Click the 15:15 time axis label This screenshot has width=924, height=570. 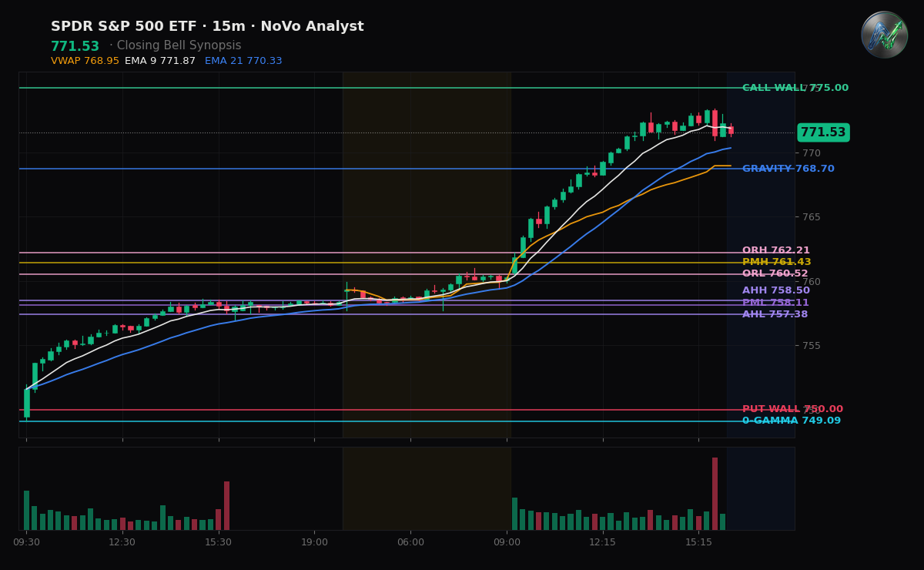coord(698,542)
